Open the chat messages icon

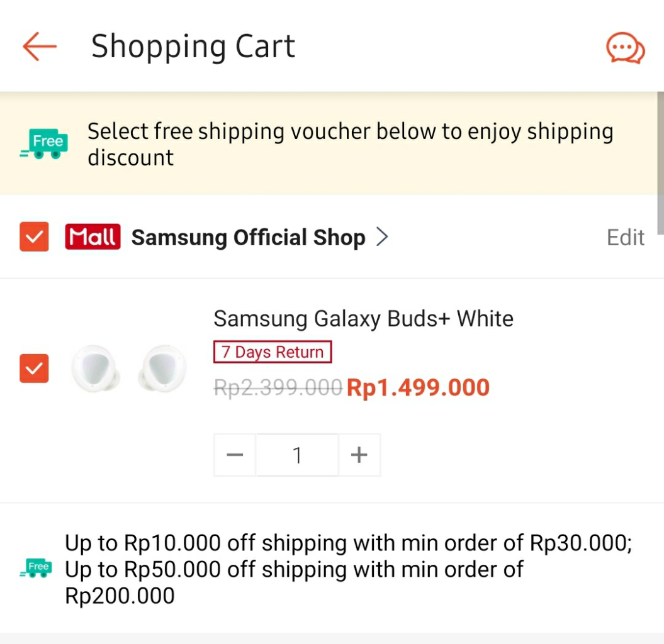click(x=625, y=48)
